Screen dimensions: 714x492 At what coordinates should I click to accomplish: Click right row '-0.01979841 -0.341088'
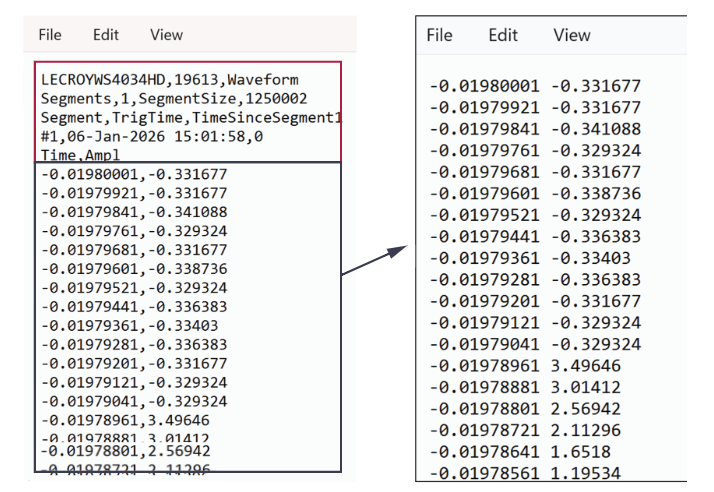[x=535, y=129]
